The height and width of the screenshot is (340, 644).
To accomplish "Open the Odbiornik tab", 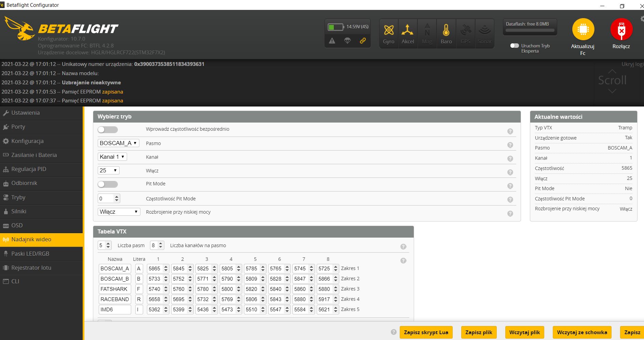I will click(x=41, y=183).
